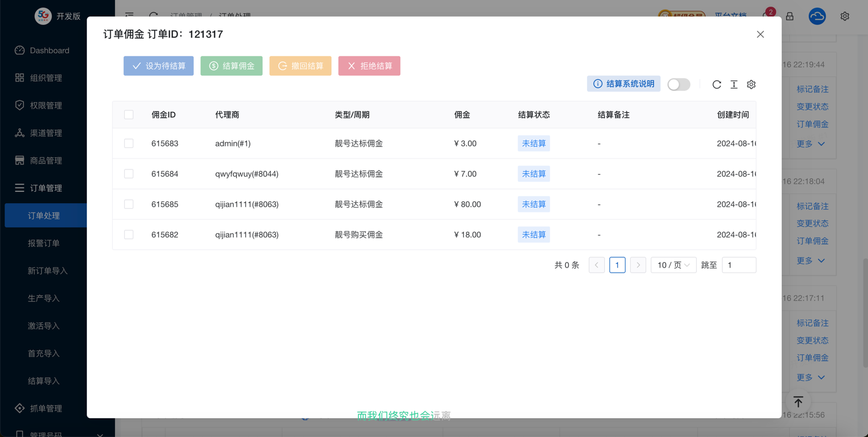Open 报警订单 in the sidebar
Image resolution: width=868 pixels, height=437 pixels.
(44, 243)
